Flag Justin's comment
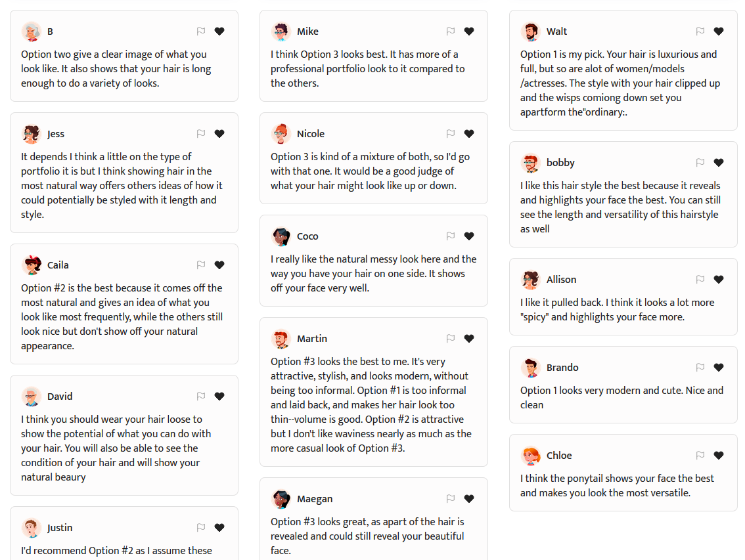Screen dimensions: 745x560 [201, 528]
